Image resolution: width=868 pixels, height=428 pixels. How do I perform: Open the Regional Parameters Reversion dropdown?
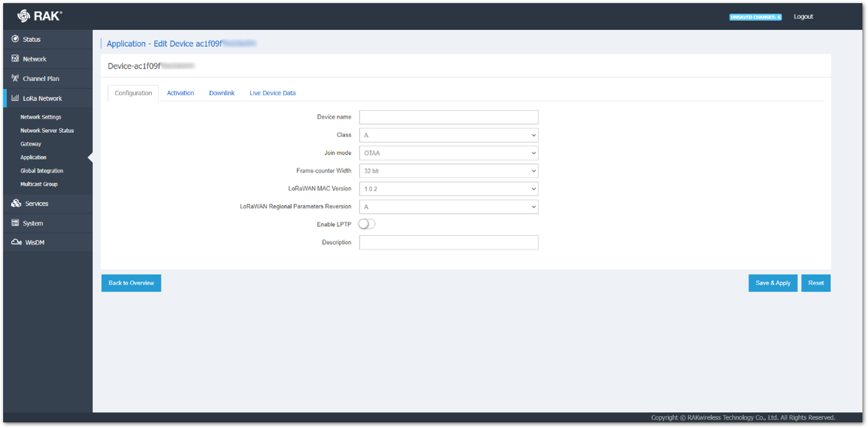click(448, 206)
